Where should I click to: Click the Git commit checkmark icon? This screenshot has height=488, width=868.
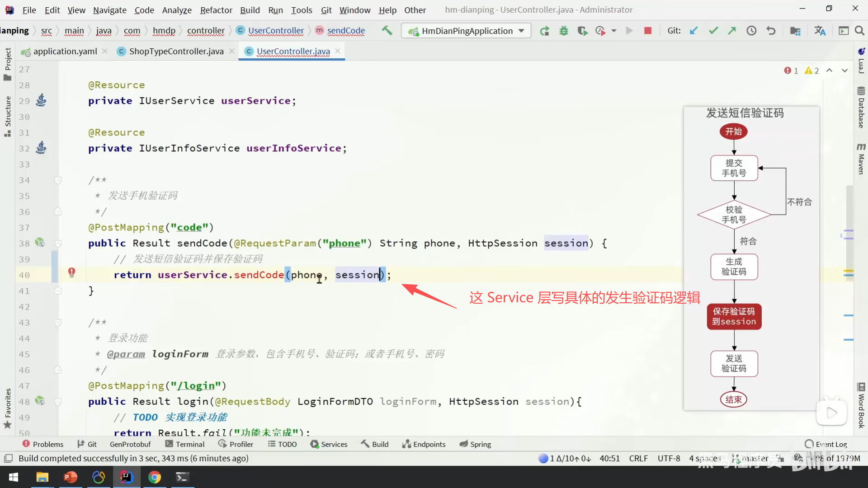(x=713, y=31)
